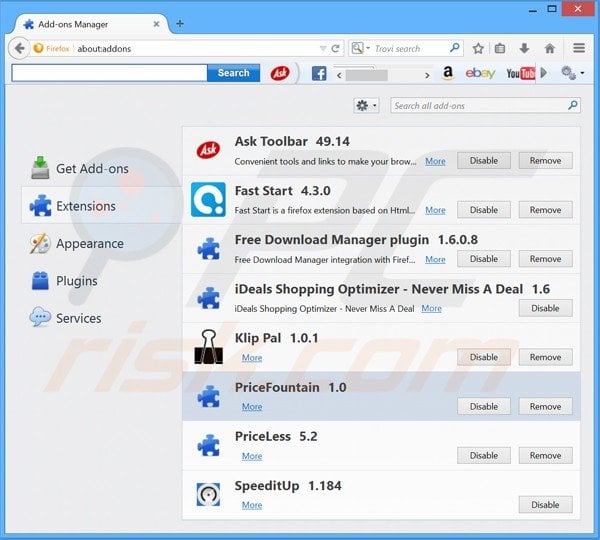Go to home page icon

(x=549, y=49)
